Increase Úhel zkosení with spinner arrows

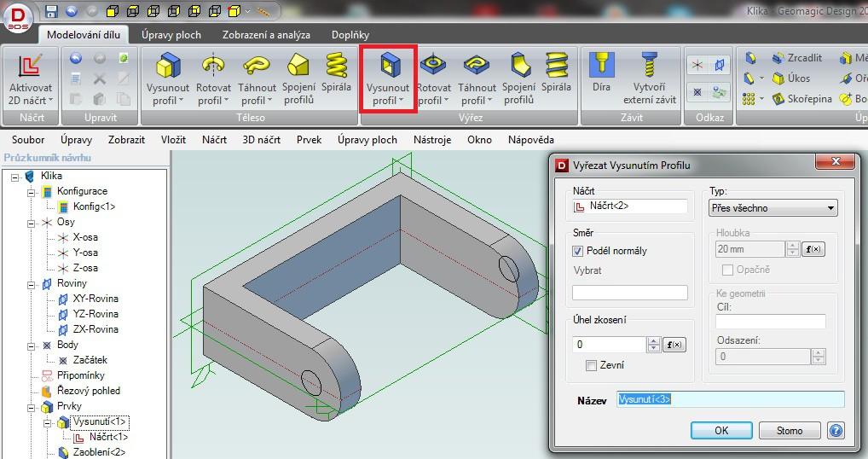click(654, 340)
